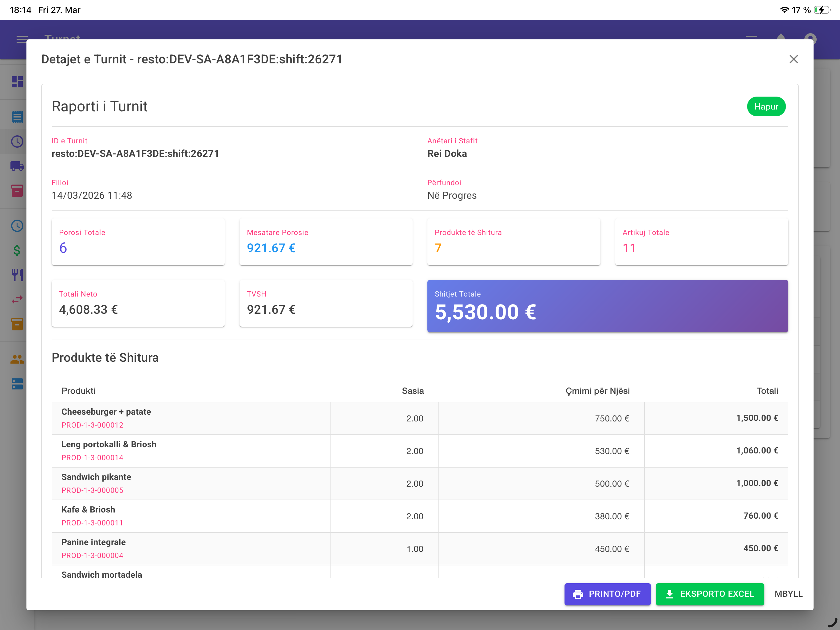The image size is (840, 630).
Task: Click the Shitjet Totale 5,530.00 € card
Action: [608, 306]
